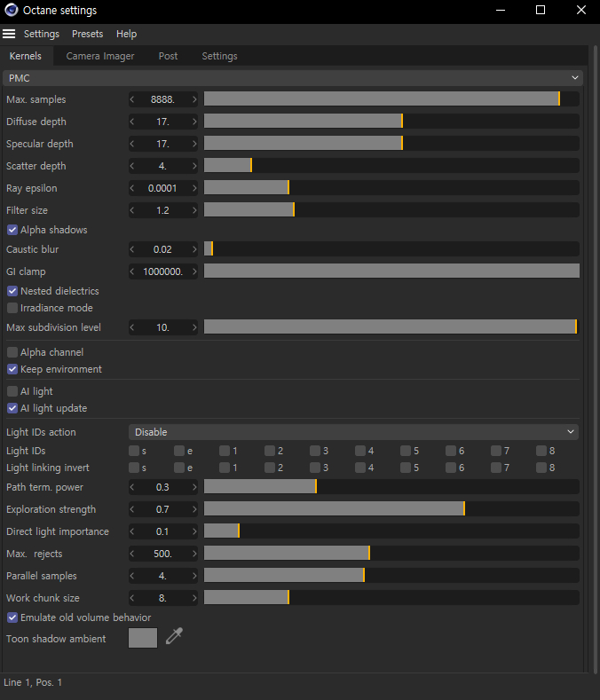Screen dimensions: 600x700
Task: Increase GI clamp with right arrow
Action: (194, 271)
